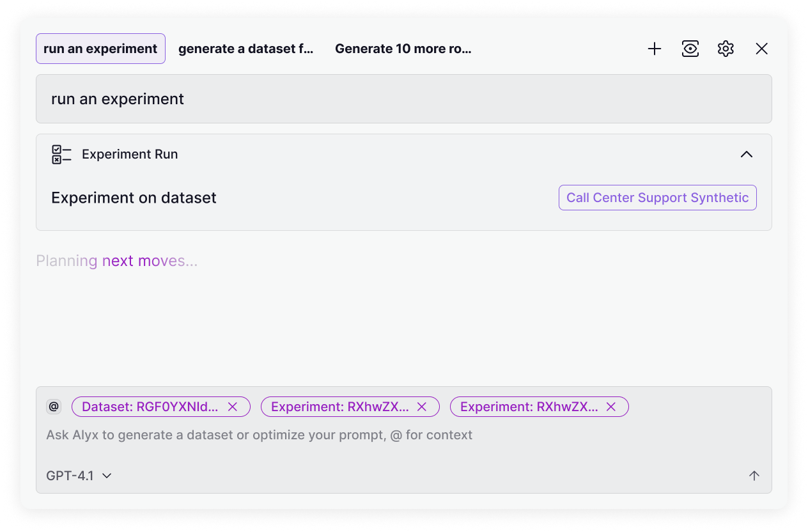Select the 'run an experiment' tab

(100, 48)
